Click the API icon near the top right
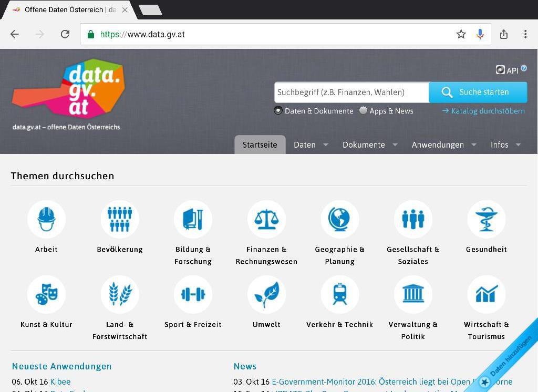Viewport: 538px width, 392px height. (x=500, y=69)
